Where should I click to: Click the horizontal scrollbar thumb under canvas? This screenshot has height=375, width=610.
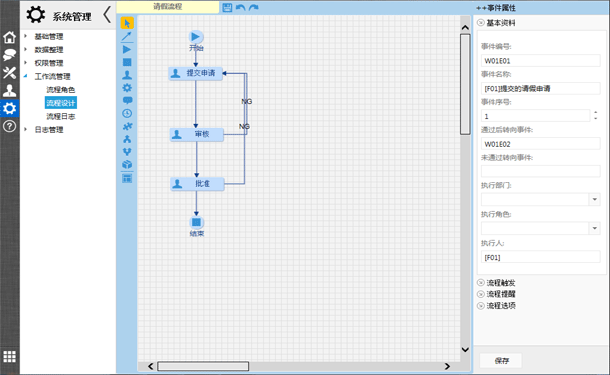click(203, 366)
